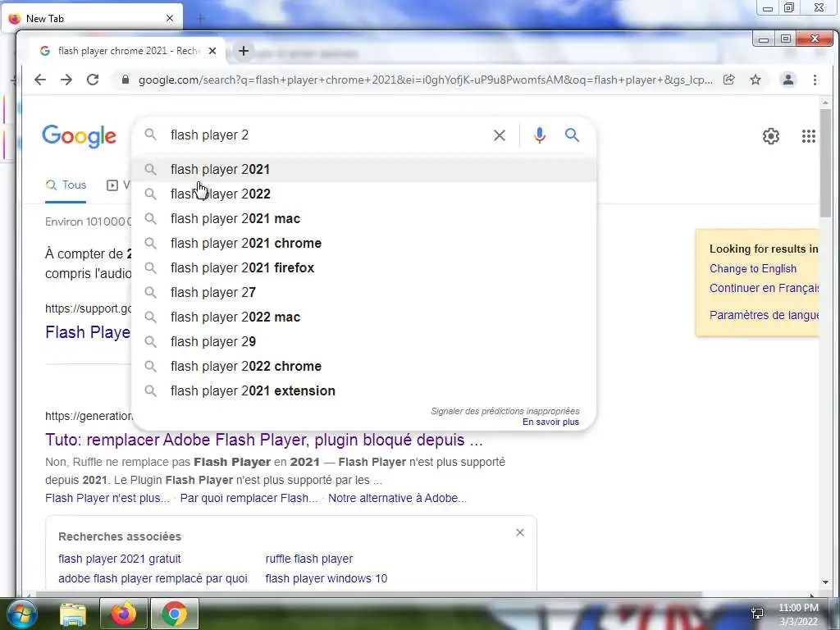The height and width of the screenshot is (630, 840).
Task: Switch to Firefox in the taskbar
Action: click(123, 614)
